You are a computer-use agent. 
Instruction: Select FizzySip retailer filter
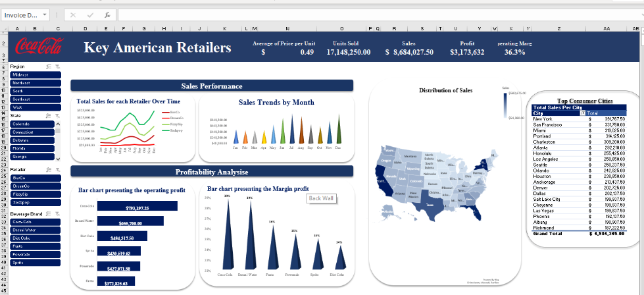tap(36, 194)
